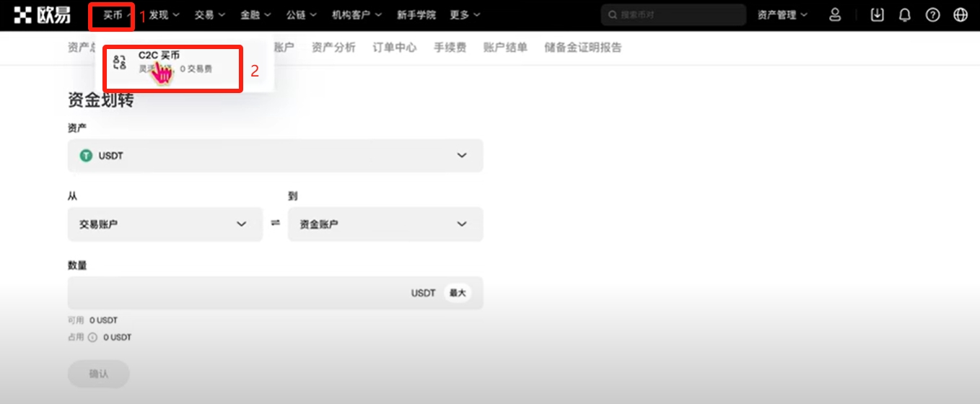
Task: Click the 最大 max amount button
Action: pos(458,293)
